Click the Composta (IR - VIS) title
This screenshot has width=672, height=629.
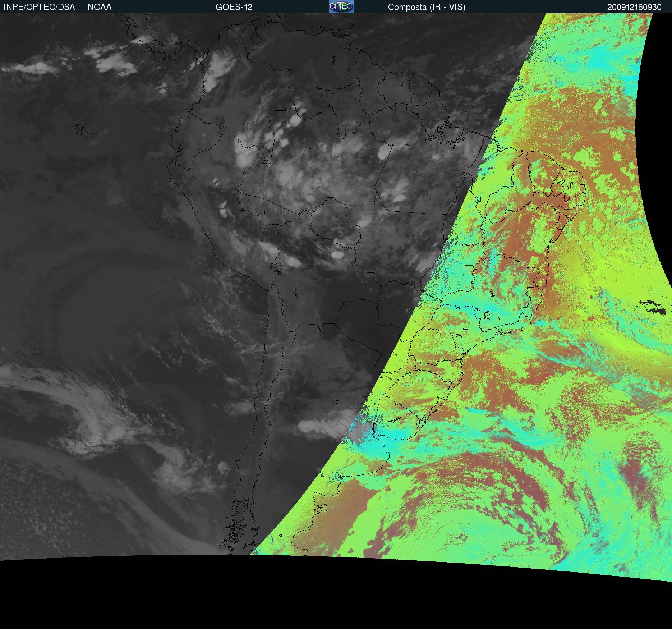pos(427,7)
